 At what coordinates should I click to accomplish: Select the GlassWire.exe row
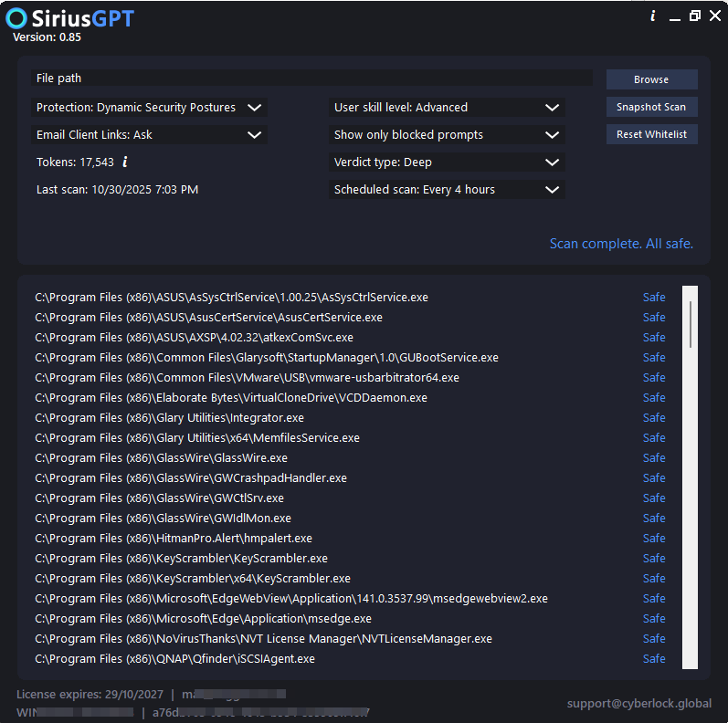(x=350, y=457)
